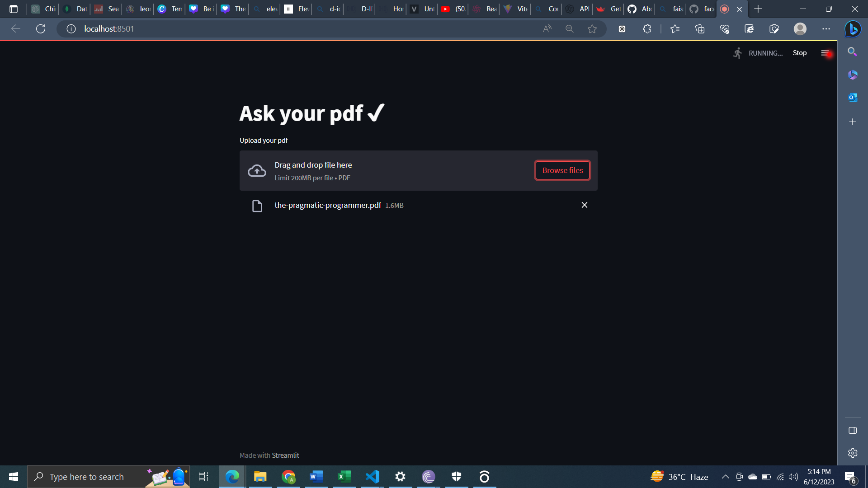Viewport: 868px width, 488px height.
Task: Open the Outlook icon in Edge sidebar
Action: [853, 98]
